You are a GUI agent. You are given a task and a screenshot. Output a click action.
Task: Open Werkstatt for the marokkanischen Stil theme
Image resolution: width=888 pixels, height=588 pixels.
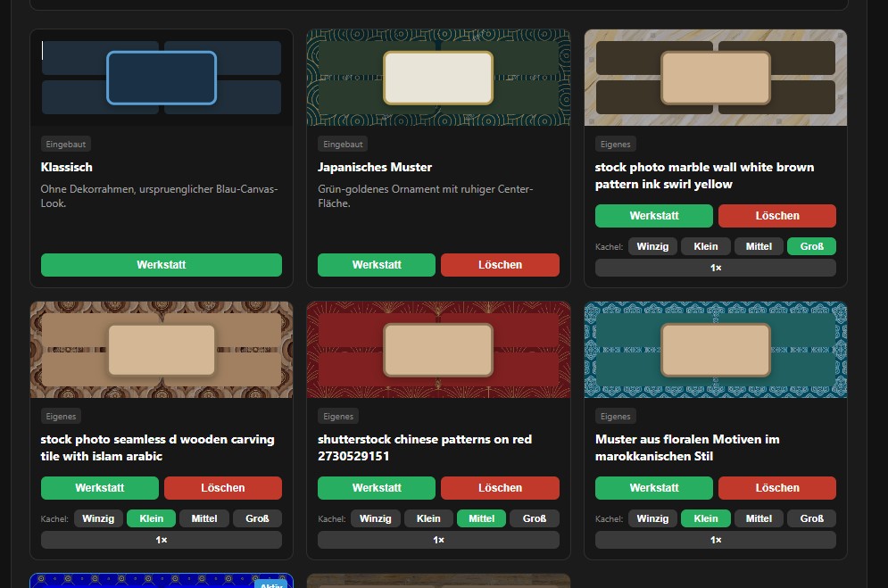(x=654, y=488)
